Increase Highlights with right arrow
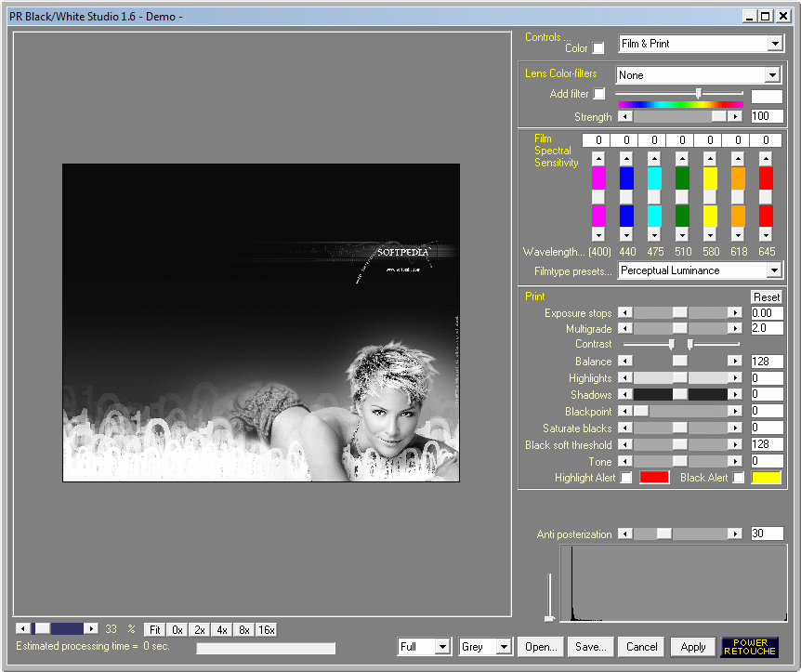The image size is (801, 672). click(x=735, y=378)
